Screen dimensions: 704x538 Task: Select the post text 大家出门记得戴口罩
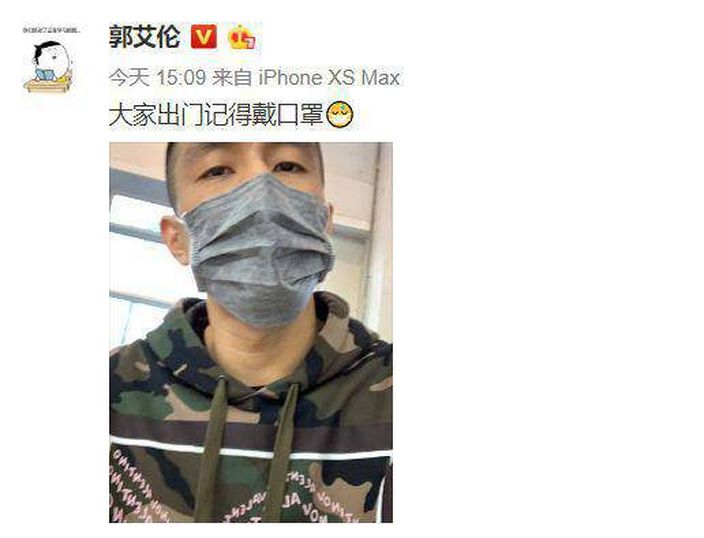pyautogui.click(x=216, y=115)
